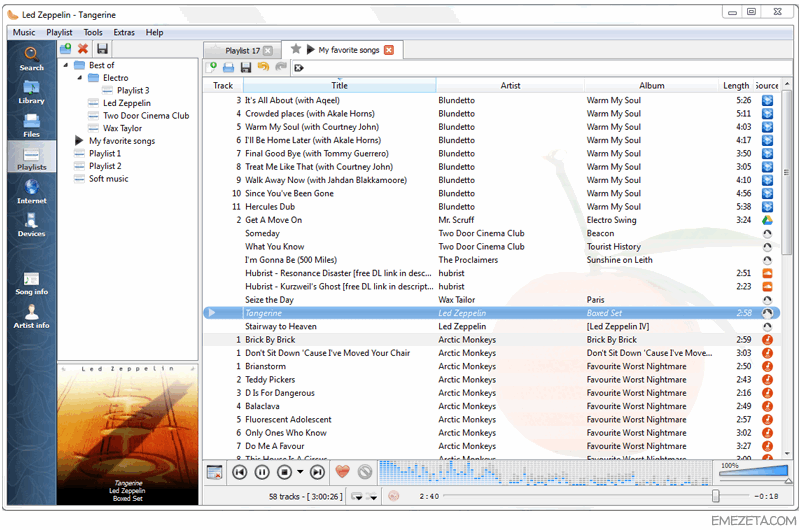The width and height of the screenshot is (800, 530).
Task: Click the clear filter icon in search box
Action: [299, 67]
